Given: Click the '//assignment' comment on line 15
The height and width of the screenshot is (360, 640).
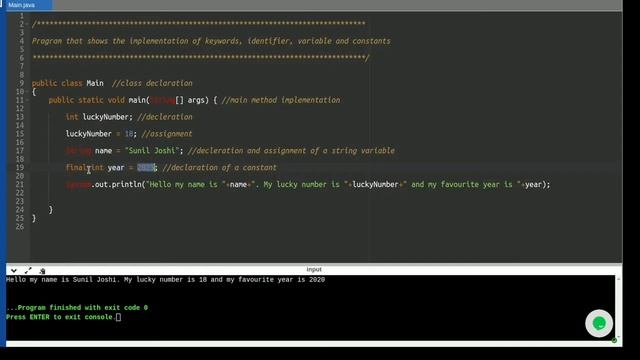Looking at the screenshot, I should [x=167, y=134].
